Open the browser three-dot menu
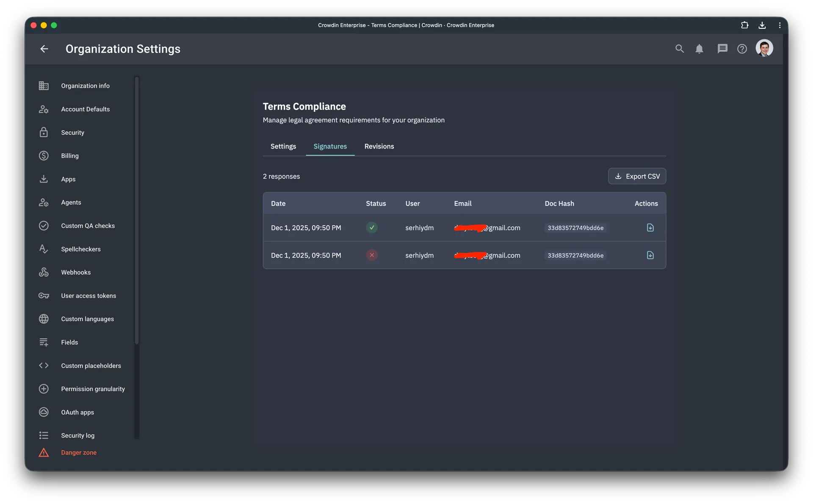This screenshot has height=504, width=813. (780, 25)
